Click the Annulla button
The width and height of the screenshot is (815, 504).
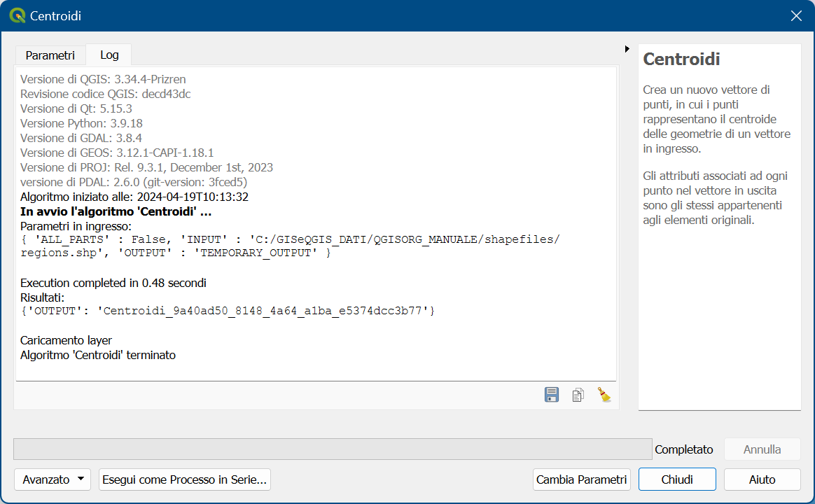point(762,449)
